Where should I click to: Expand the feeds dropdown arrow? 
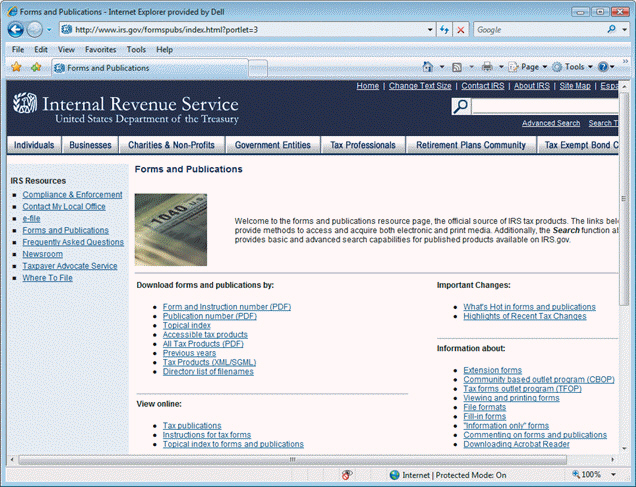tap(471, 67)
